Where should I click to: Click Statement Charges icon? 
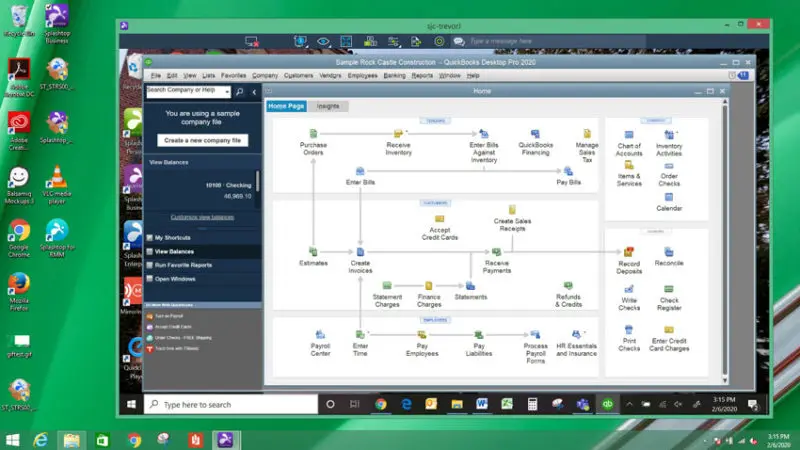pyautogui.click(x=387, y=286)
